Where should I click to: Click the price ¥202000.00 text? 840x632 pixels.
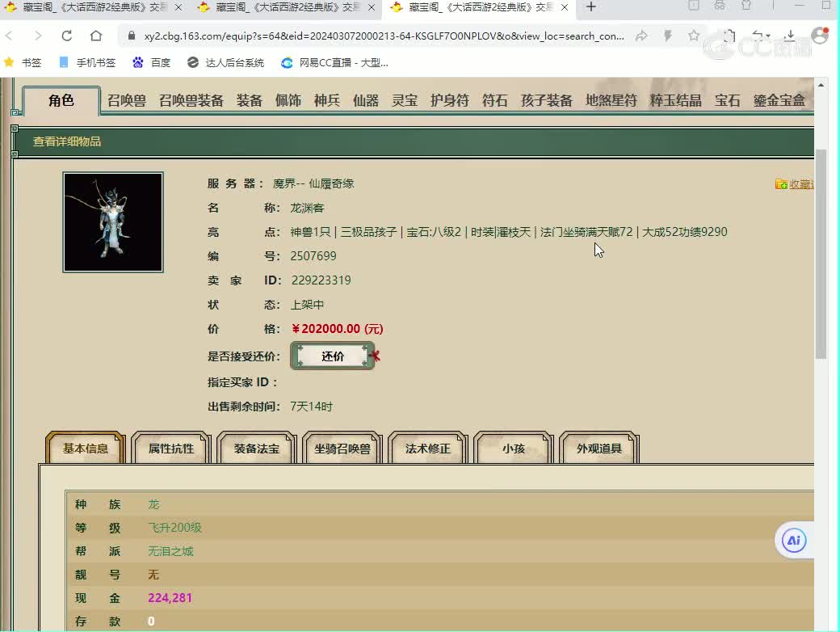[338, 329]
